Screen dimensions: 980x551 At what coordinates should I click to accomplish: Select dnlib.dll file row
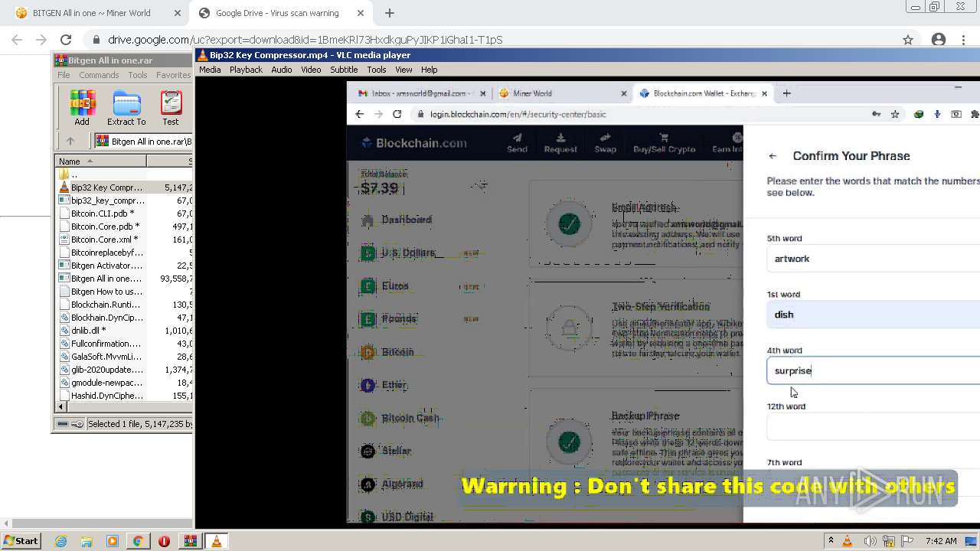coord(124,331)
